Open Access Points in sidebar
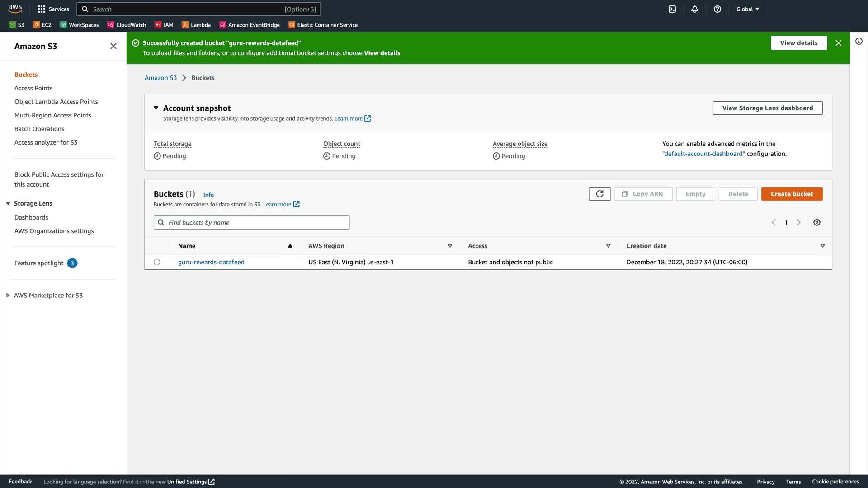The image size is (868, 488). click(x=33, y=88)
